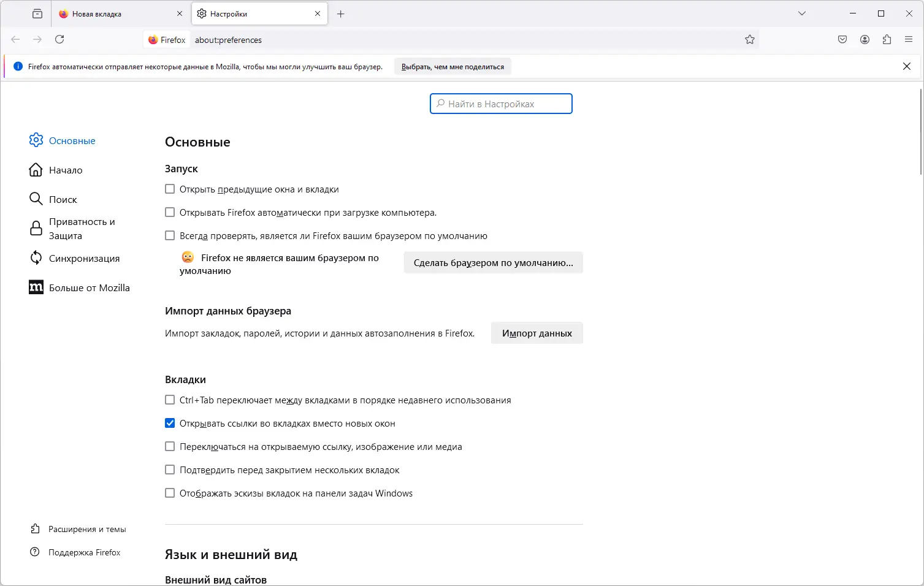
Task: Open the Firefox account icon
Action: click(865, 40)
